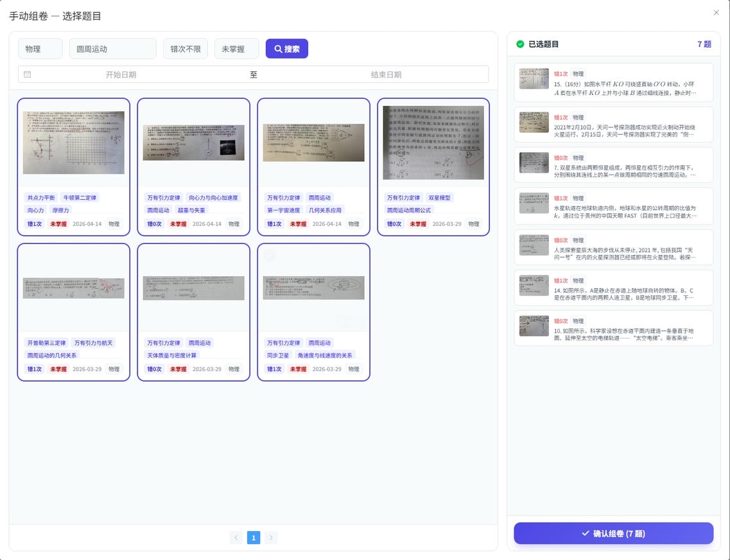Screen dimensions: 730x560
Task: Select question card tagged 第一宇宙速度
Action: click(314, 166)
